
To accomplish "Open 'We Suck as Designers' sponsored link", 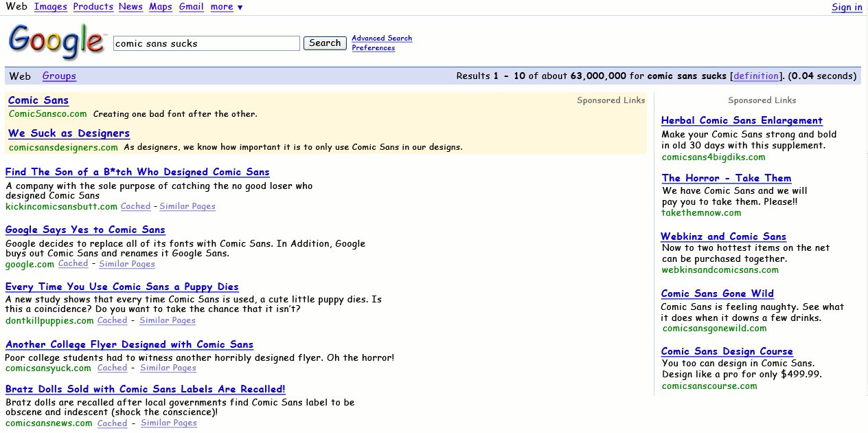I will [x=69, y=133].
